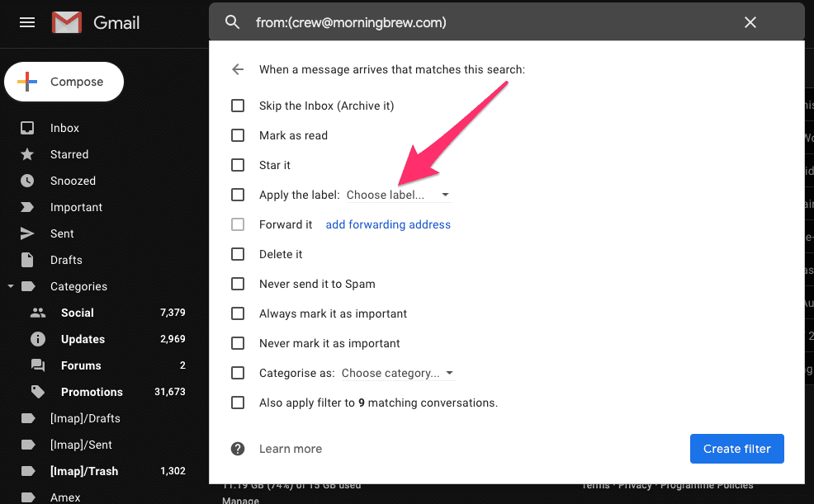Check Also apply filter to matching conversations
Screen dimensions: 814x504
(238, 403)
